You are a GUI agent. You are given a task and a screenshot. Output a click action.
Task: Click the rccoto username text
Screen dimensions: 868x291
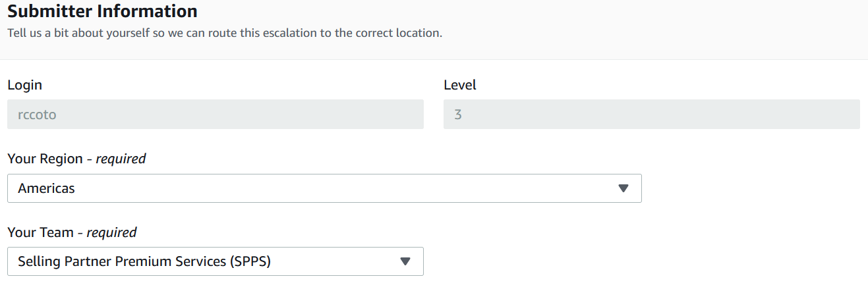tap(37, 115)
